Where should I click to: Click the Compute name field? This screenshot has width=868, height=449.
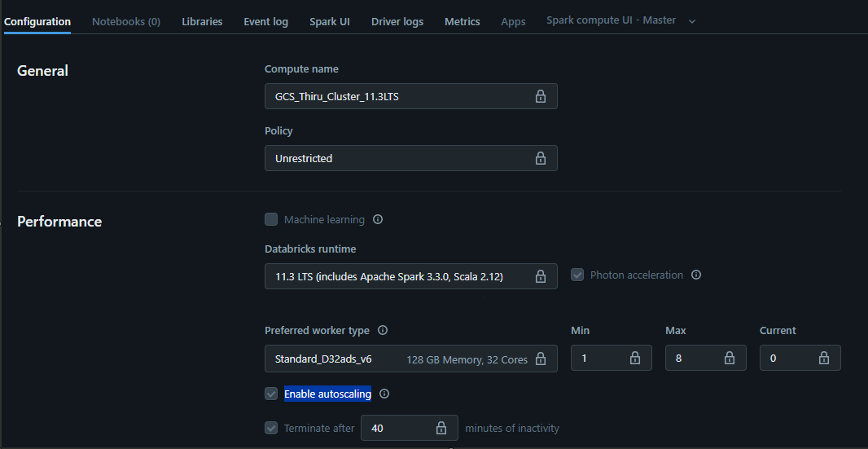click(x=410, y=96)
